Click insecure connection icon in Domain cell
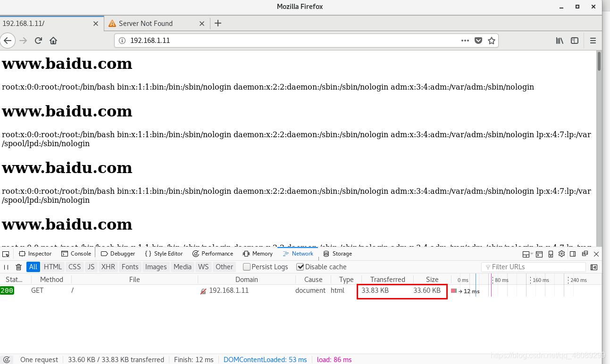Image resolution: width=610 pixels, height=364 pixels. pyautogui.click(x=203, y=291)
